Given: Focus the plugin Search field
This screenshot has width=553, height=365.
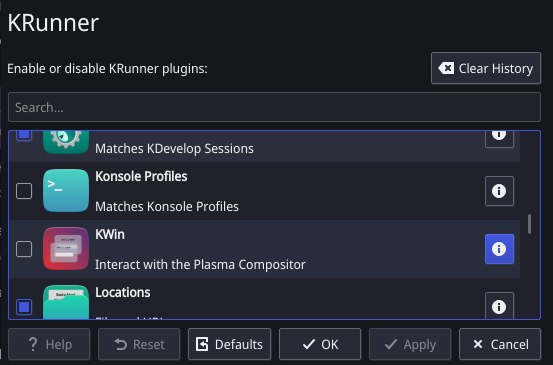Looking at the screenshot, I should click(274, 107).
